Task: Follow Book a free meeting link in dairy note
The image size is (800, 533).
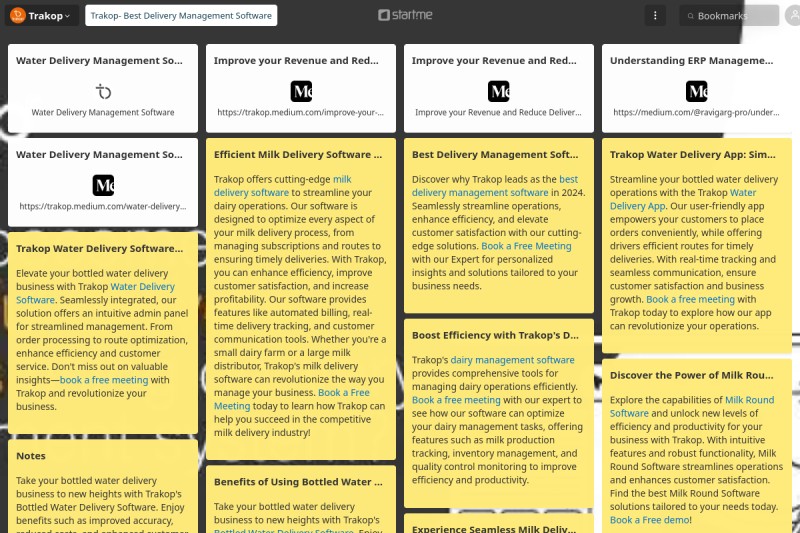Action: pos(456,400)
